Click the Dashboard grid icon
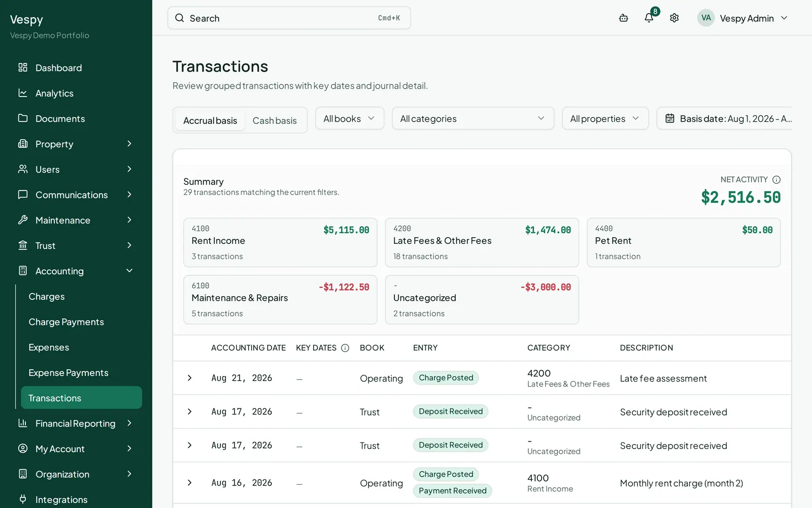 (23, 68)
